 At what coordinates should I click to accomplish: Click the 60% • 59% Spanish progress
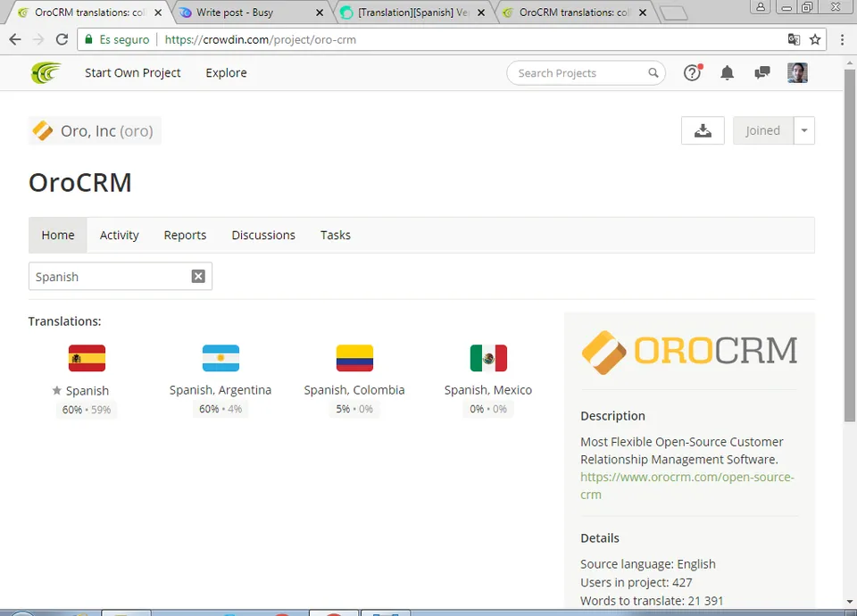(87, 410)
